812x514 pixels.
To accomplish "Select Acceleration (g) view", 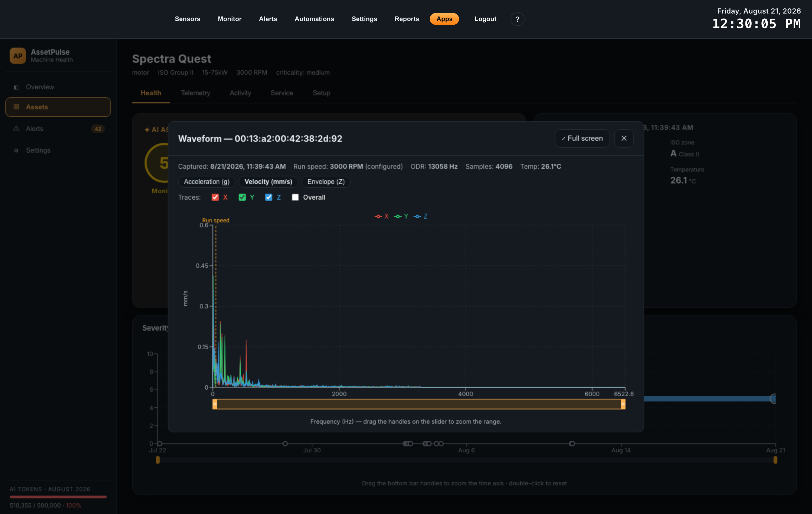I will tap(207, 182).
